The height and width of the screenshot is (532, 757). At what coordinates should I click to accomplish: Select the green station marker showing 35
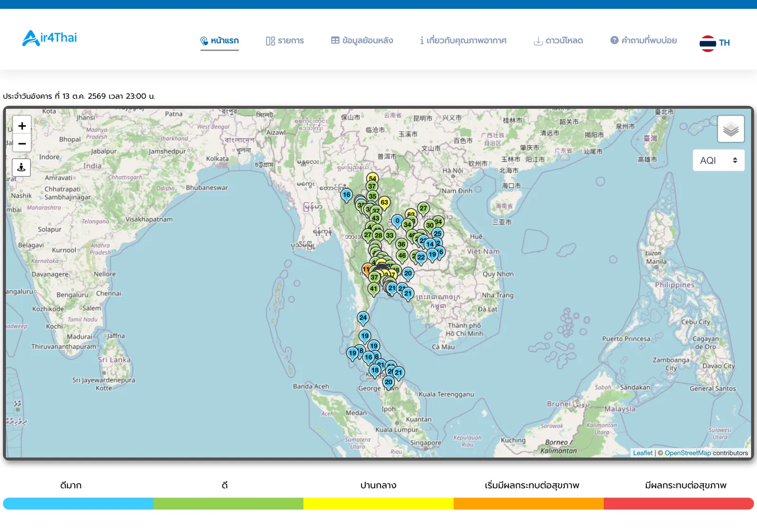click(x=372, y=197)
